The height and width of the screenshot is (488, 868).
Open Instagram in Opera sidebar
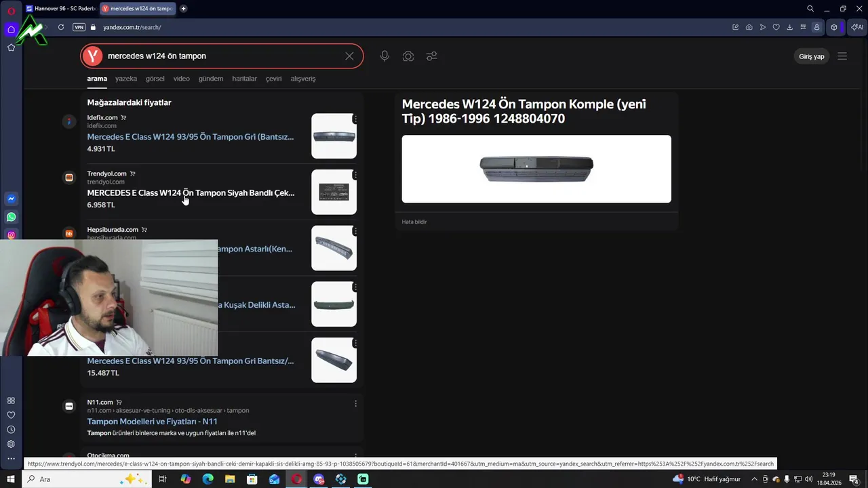click(11, 235)
